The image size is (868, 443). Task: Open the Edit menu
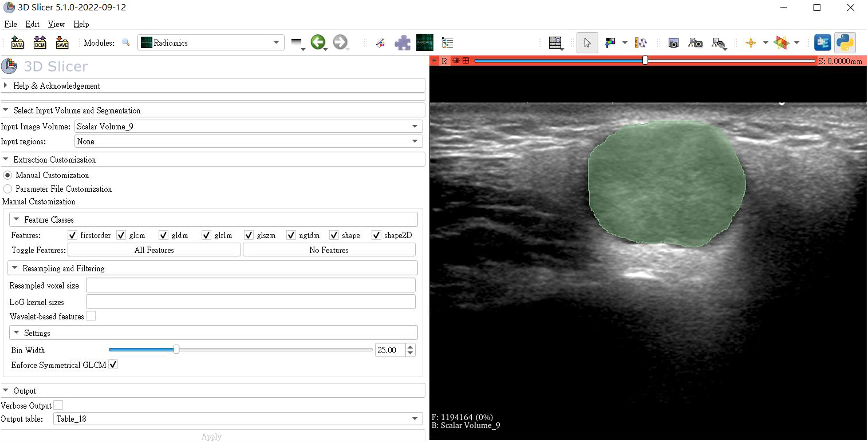[32, 24]
